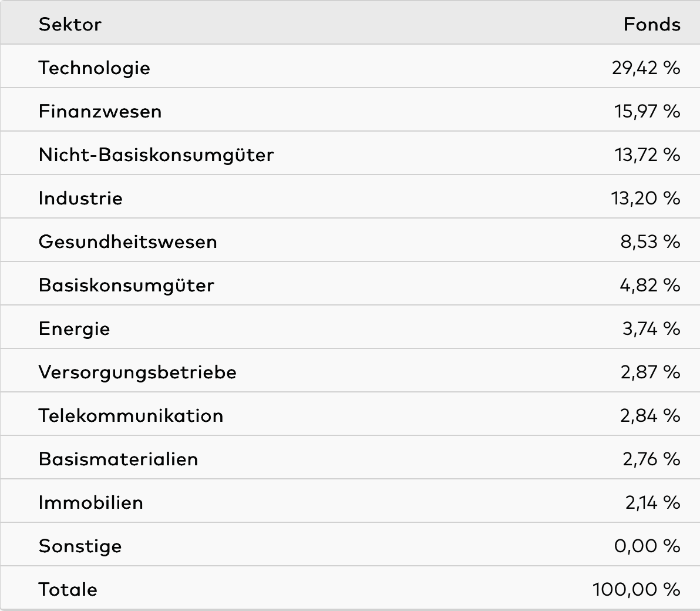
Task: Click the Basiskonsumgüter row label
Action: pos(126,285)
